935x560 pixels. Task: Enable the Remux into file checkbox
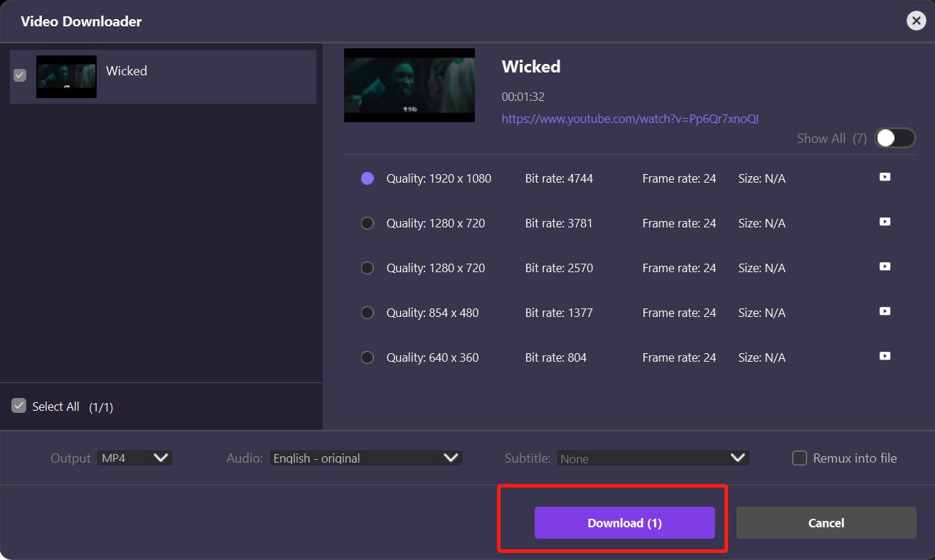point(799,458)
